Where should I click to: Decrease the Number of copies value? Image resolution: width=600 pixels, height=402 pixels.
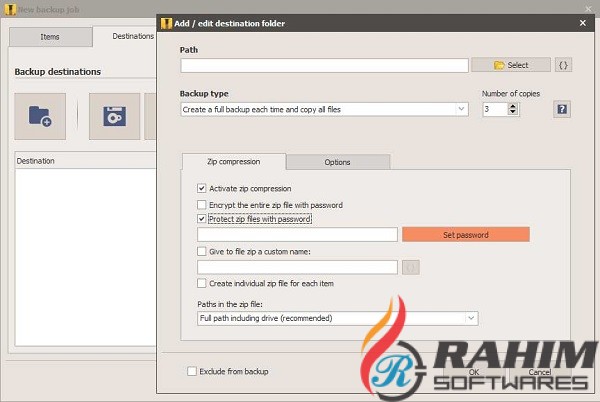[x=513, y=112]
